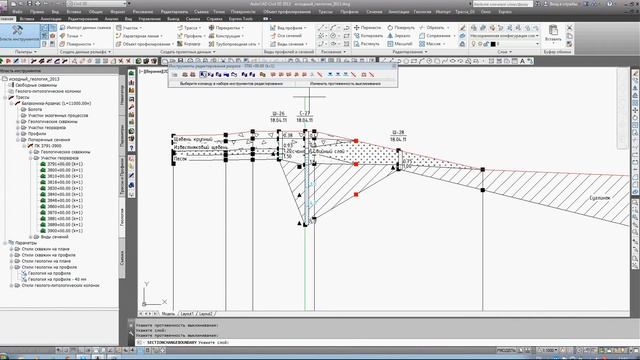
Task: Switch to the Аннотации ribbon tab
Action: click(x=51, y=19)
